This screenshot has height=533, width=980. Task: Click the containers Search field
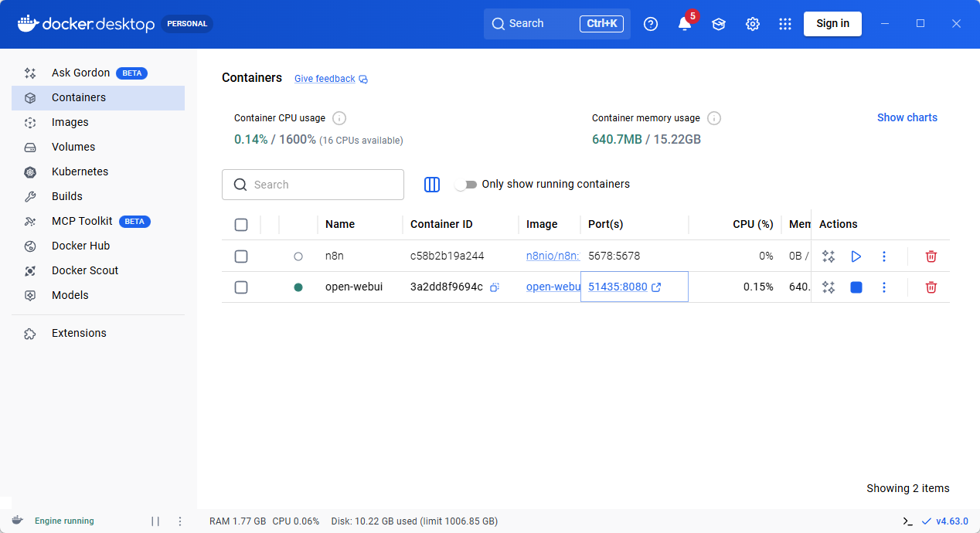313,185
